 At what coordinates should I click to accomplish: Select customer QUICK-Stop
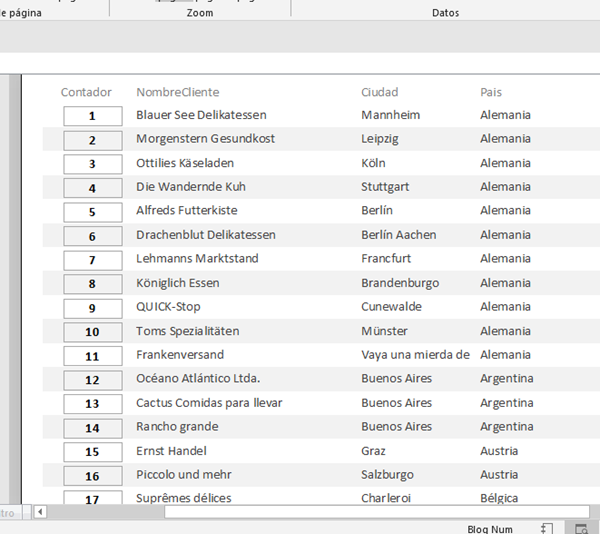click(x=168, y=307)
